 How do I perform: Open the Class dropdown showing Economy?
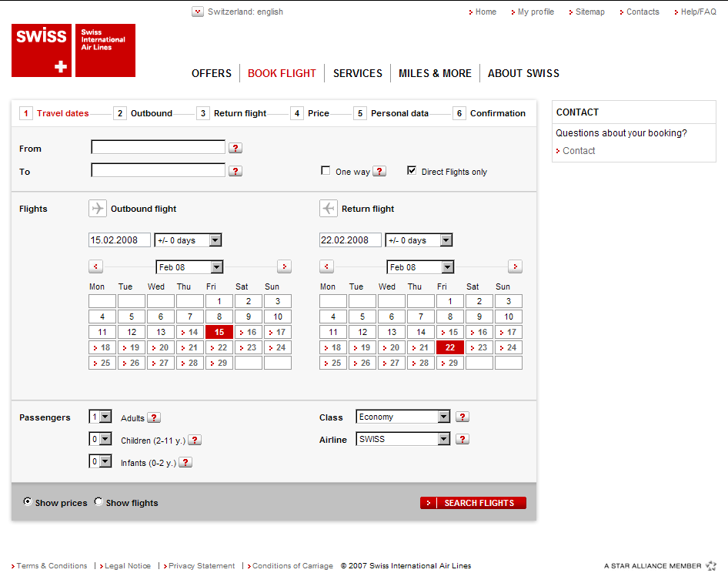[403, 417]
